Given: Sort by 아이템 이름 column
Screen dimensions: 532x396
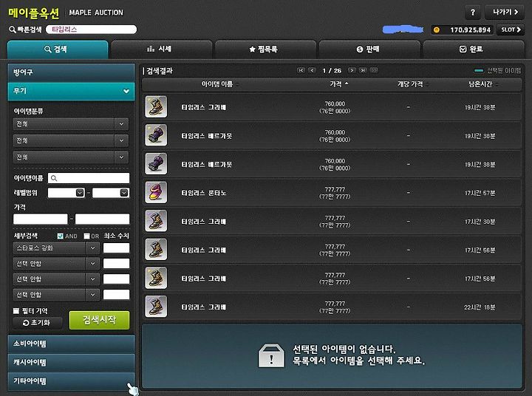Looking at the screenshot, I should [x=220, y=84].
